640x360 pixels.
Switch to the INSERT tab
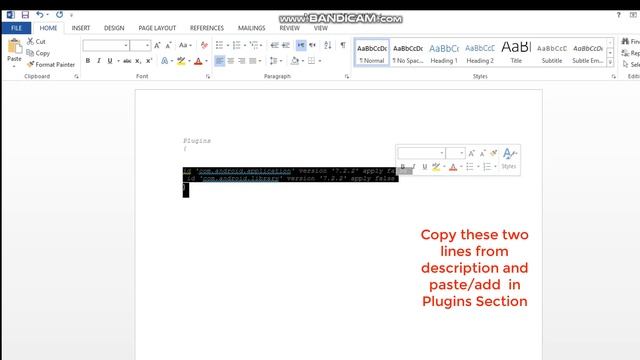tap(81, 28)
